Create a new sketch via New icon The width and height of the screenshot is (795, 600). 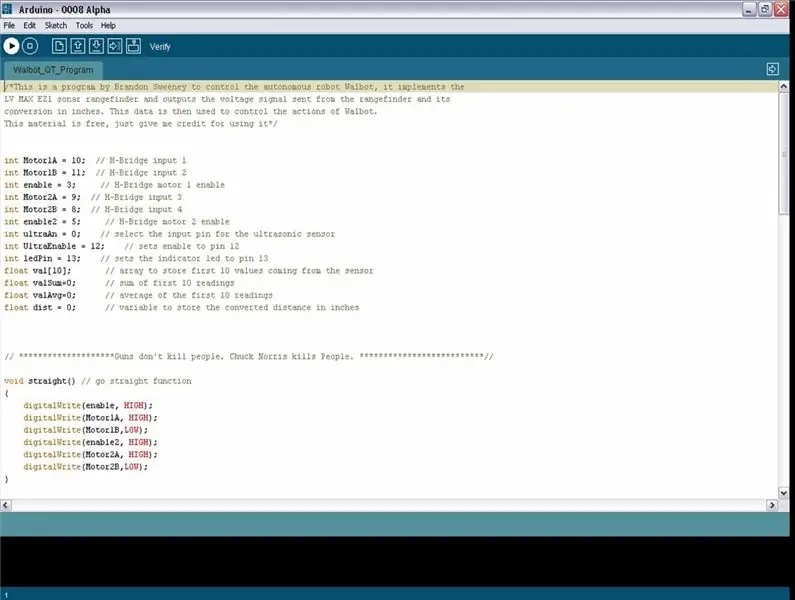(x=59, y=46)
